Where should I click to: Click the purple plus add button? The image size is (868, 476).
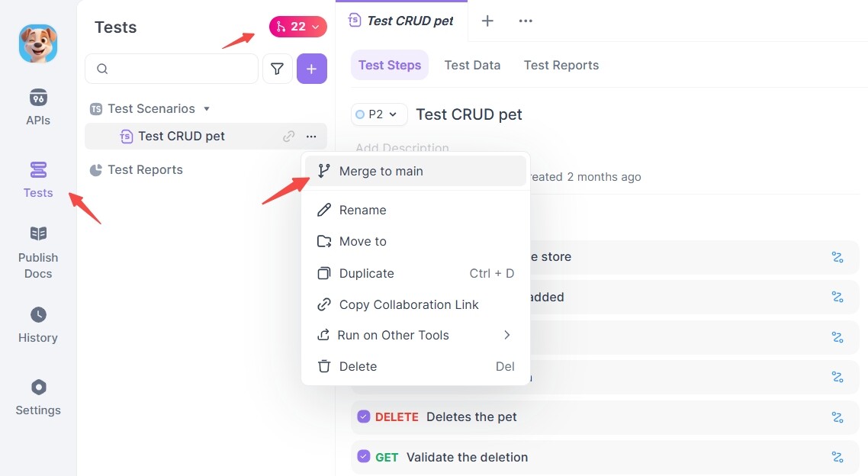(311, 69)
